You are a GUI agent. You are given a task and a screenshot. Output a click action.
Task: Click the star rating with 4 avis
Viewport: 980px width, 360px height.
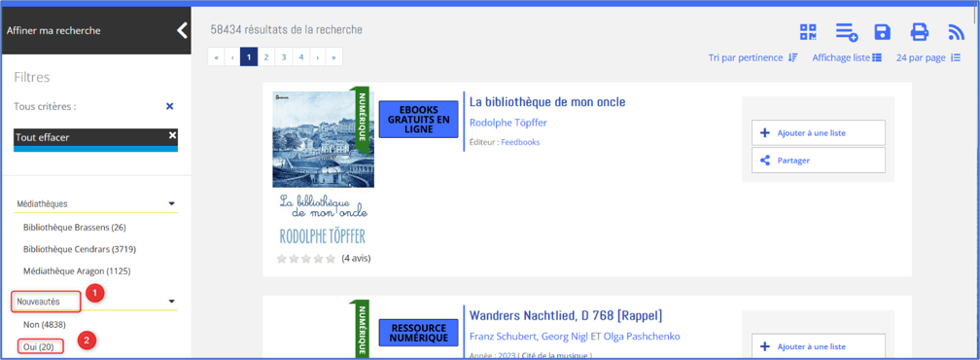(305, 258)
